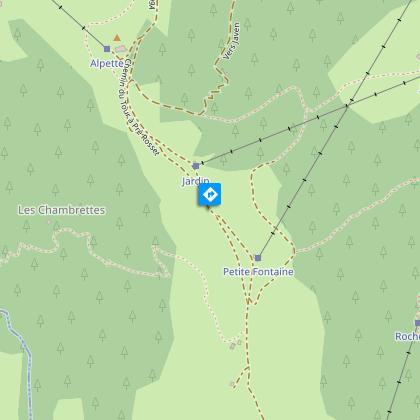Select the Alpette lift station square

tap(107, 49)
